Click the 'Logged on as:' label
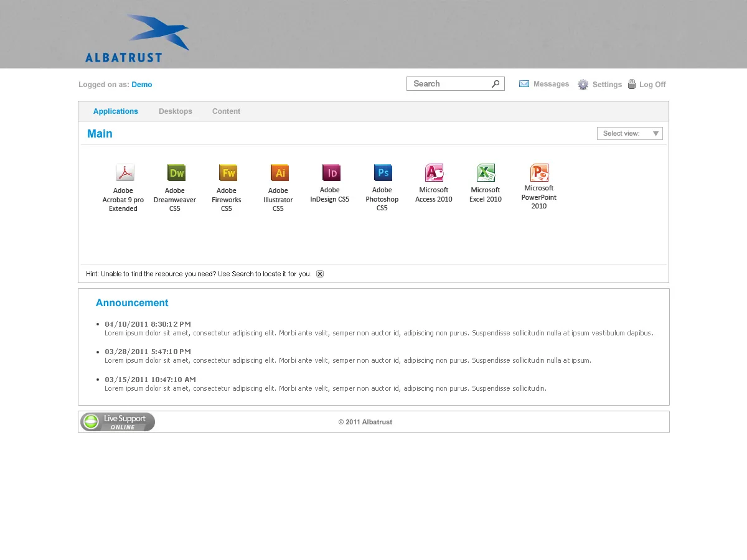This screenshot has width=747, height=560. [104, 85]
